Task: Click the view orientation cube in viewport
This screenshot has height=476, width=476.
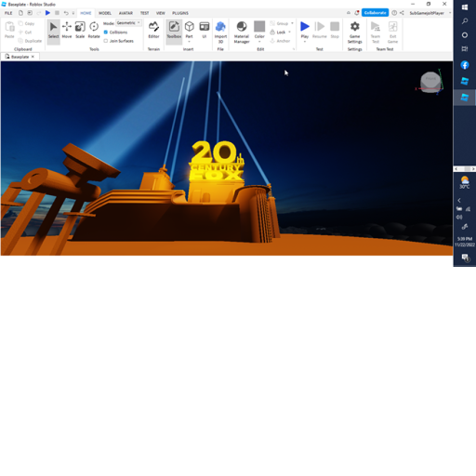Action: click(x=430, y=82)
